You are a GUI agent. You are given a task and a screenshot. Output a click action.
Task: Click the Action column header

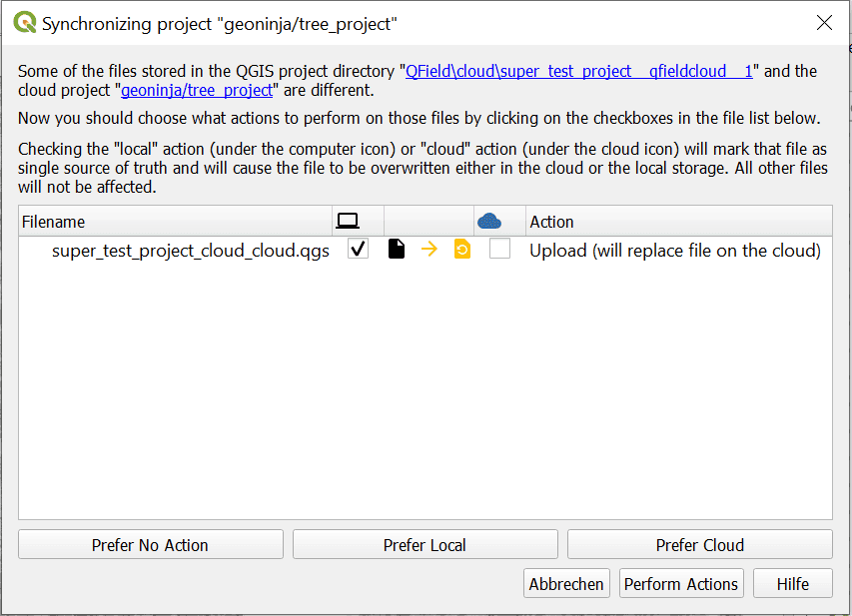(x=678, y=221)
